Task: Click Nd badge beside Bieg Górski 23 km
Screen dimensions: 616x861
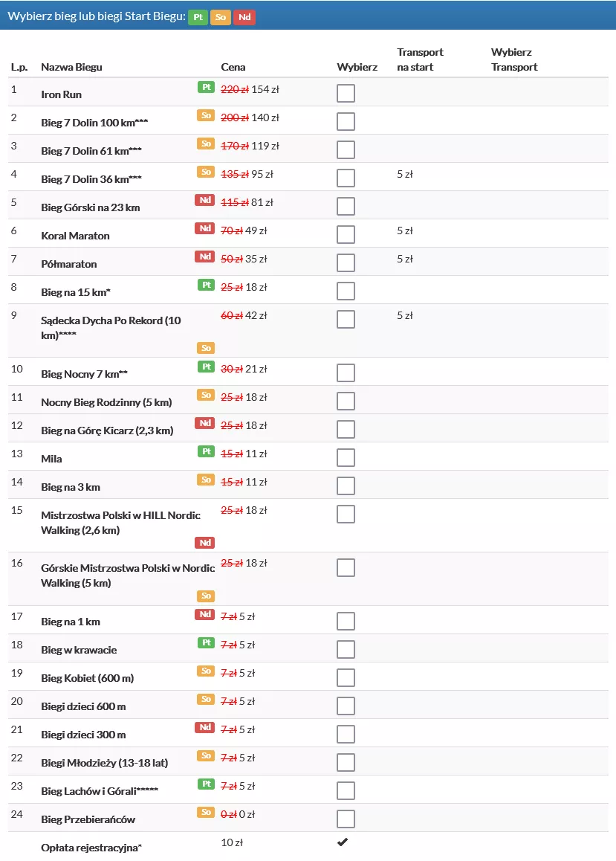Action: tap(204, 200)
